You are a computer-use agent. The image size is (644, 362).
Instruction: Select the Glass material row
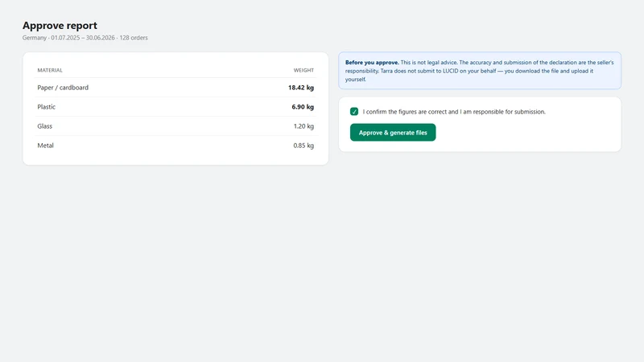175,126
